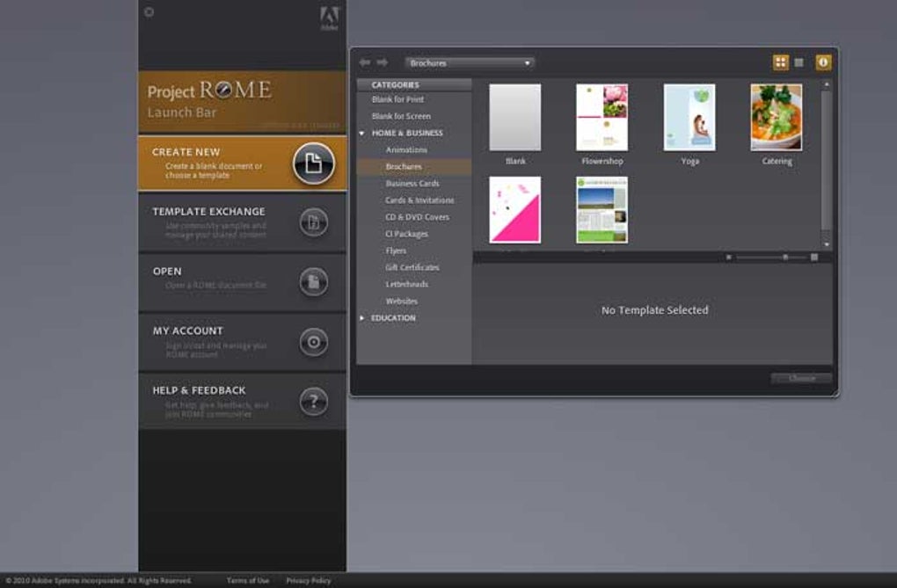Click the Create New document icon
The width and height of the screenshot is (897, 588).
click(x=313, y=163)
